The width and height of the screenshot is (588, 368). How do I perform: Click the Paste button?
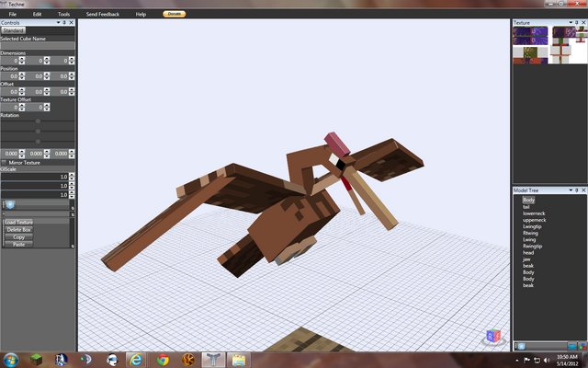point(19,244)
